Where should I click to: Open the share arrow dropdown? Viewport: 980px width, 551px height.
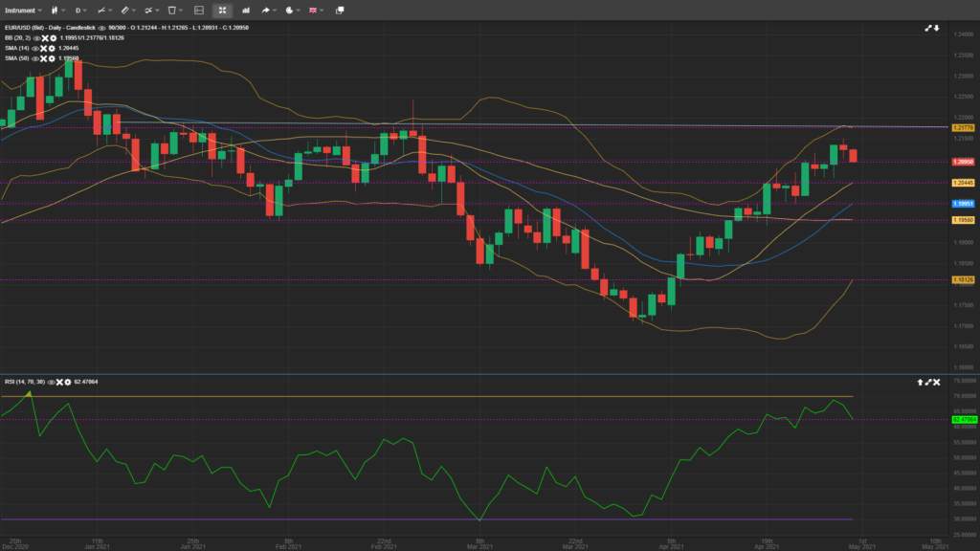(x=268, y=10)
